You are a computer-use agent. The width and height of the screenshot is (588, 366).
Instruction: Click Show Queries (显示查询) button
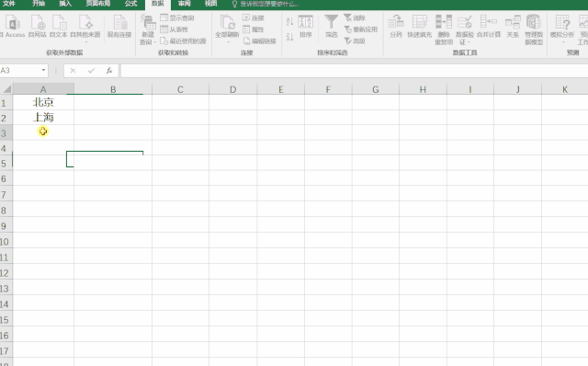coord(177,17)
